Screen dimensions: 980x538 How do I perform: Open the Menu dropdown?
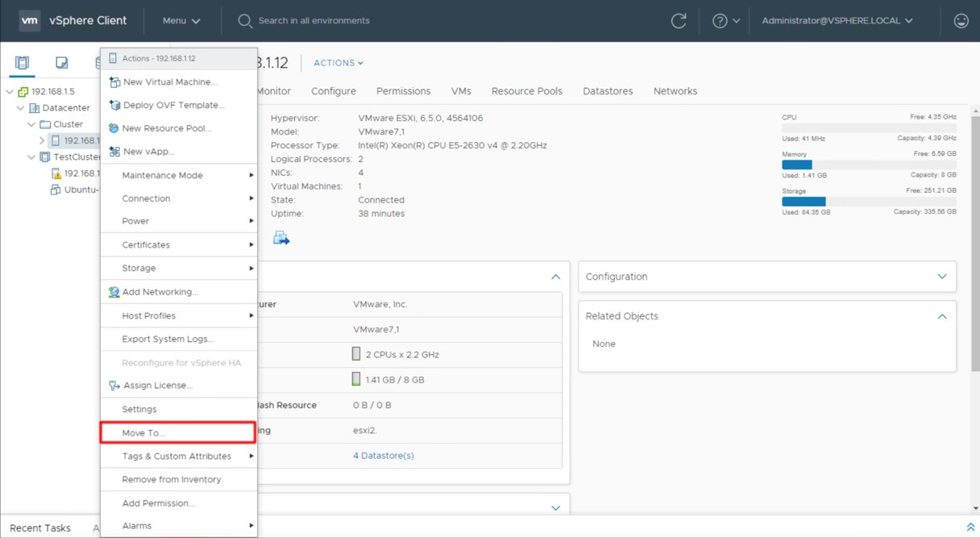[181, 21]
